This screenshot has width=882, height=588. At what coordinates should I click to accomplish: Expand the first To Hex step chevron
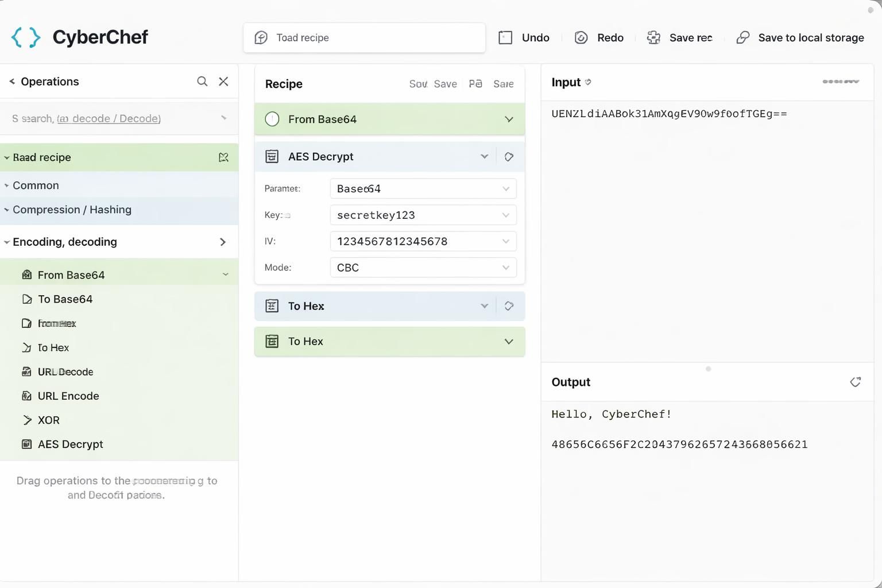click(484, 306)
